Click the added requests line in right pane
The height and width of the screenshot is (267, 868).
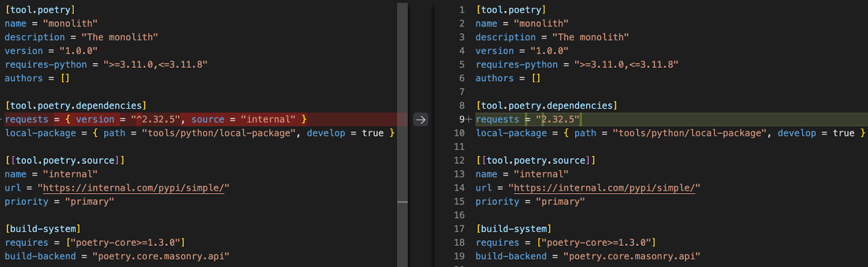pyautogui.click(x=672, y=119)
